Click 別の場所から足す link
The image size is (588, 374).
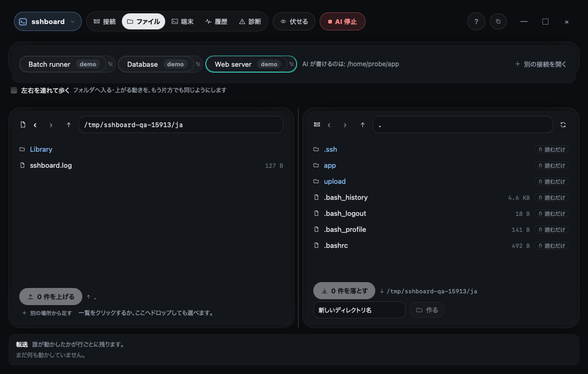point(47,313)
